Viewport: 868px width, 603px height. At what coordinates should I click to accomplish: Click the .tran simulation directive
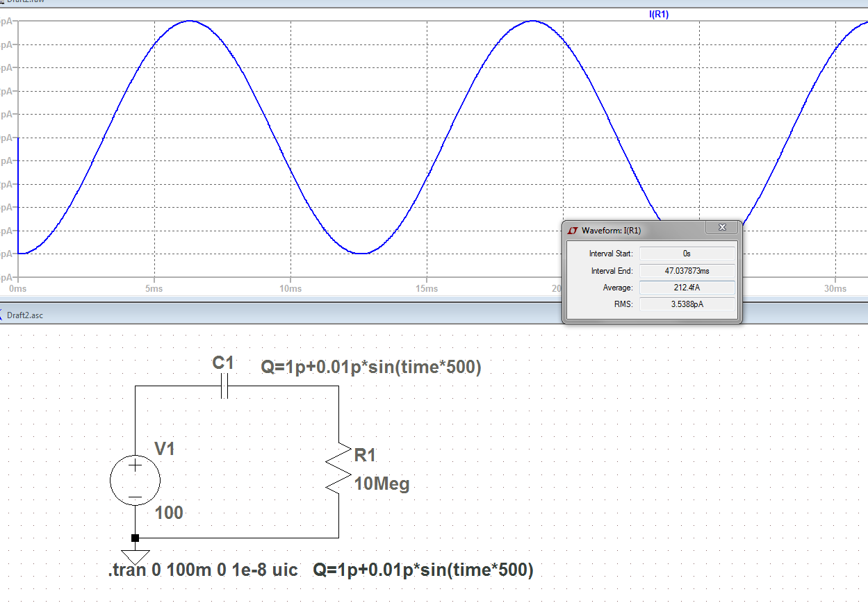pos(204,570)
